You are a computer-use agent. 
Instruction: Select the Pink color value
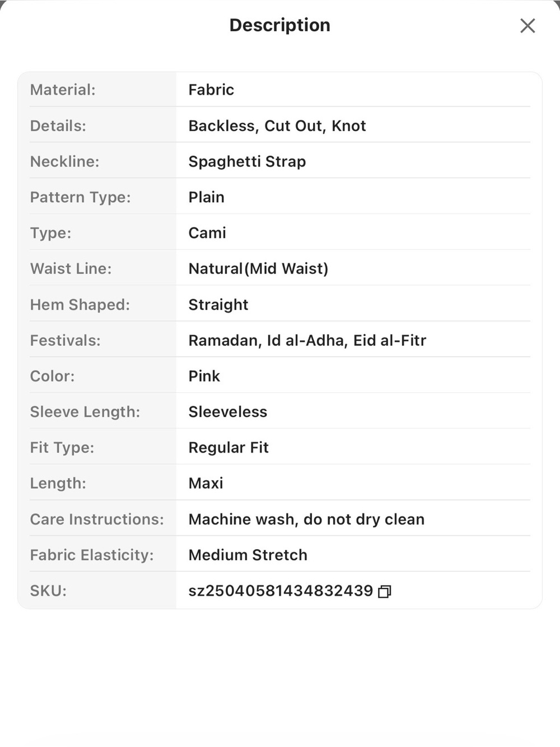[x=204, y=376]
